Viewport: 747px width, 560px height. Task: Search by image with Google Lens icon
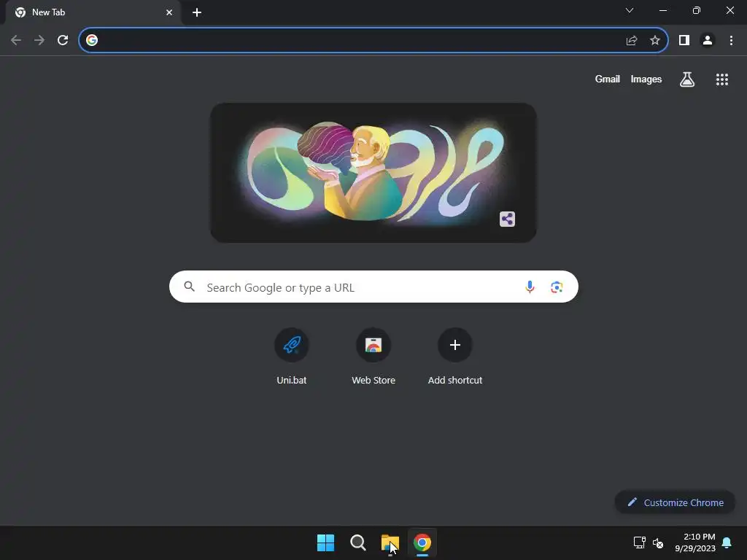click(557, 287)
